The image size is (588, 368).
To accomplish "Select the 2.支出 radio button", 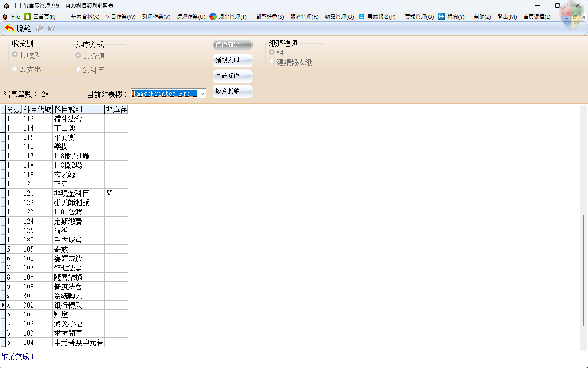I will [15, 69].
